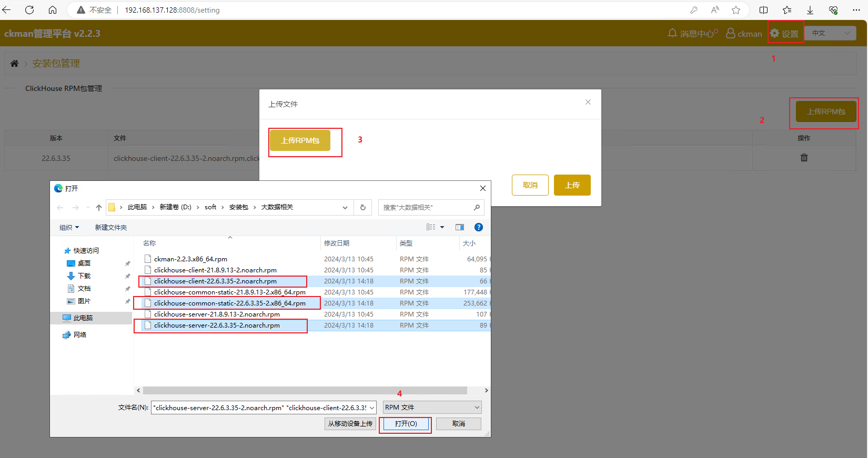This screenshot has width=868, height=458.
Task: Click 从移动设备上传 button
Action: [350, 424]
